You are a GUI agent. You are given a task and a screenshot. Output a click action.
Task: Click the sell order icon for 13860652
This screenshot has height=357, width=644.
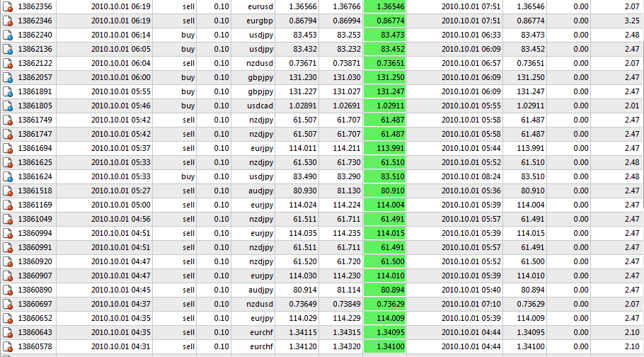click(7, 318)
